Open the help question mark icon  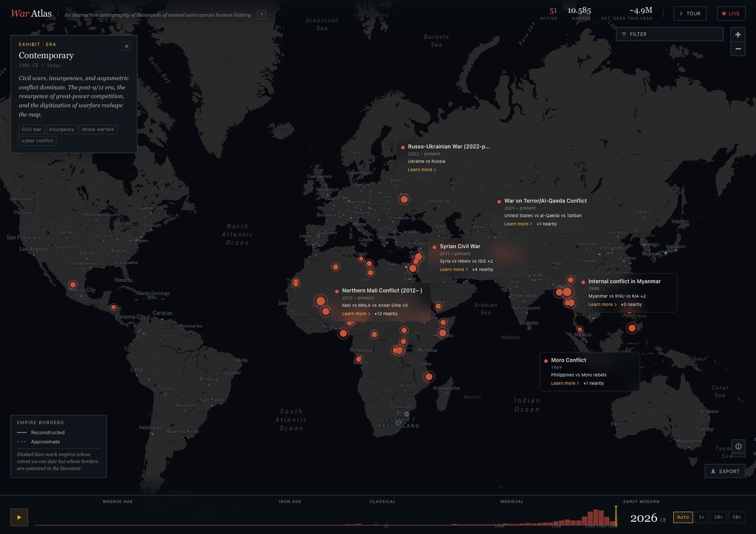[261, 15]
